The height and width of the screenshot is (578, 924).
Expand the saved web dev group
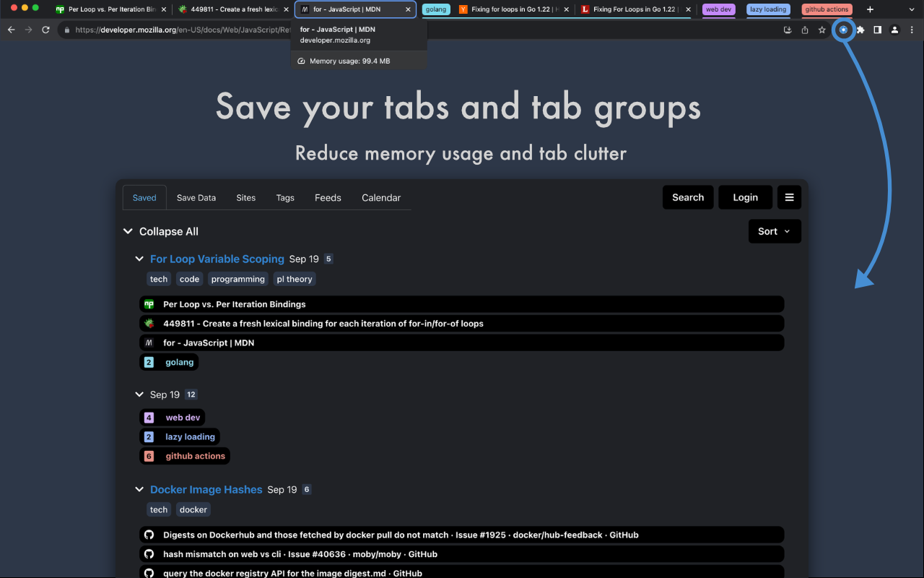(173, 417)
